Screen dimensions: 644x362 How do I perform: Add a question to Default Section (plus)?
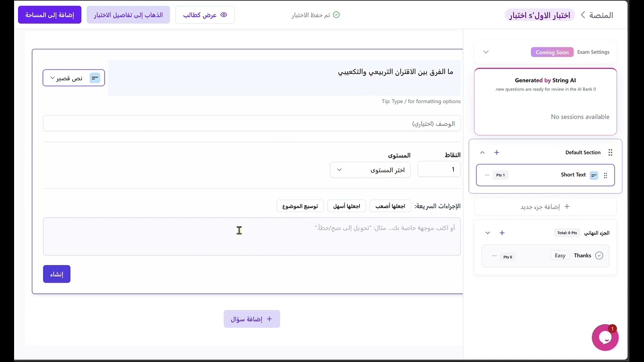pyautogui.click(x=497, y=152)
